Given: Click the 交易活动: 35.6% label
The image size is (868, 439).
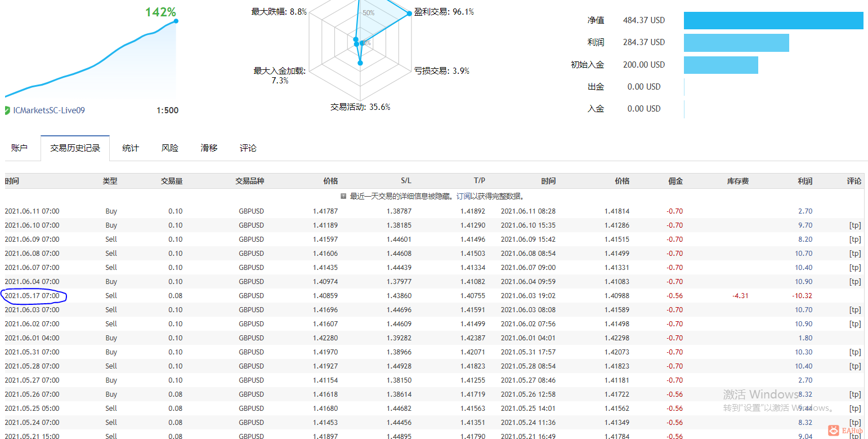Looking at the screenshot, I should click(360, 107).
